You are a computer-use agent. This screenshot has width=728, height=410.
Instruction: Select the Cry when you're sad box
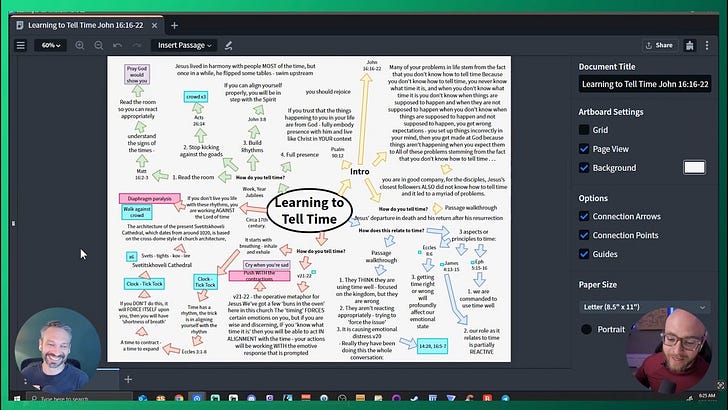pyautogui.click(x=267, y=265)
